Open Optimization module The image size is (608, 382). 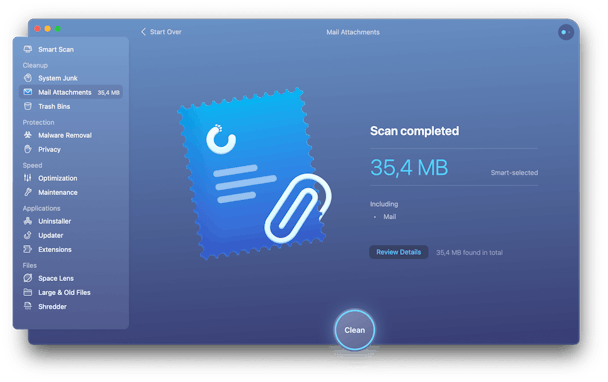tap(58, 178)
